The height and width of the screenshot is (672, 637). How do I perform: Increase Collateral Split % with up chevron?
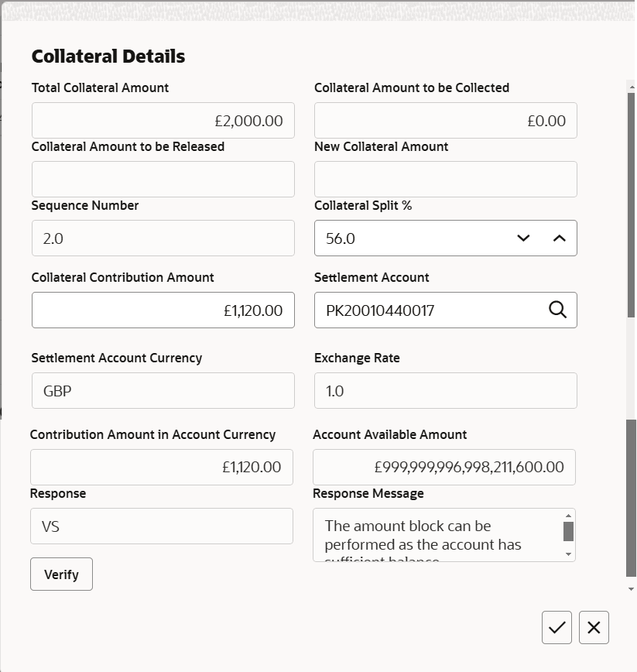558,238
